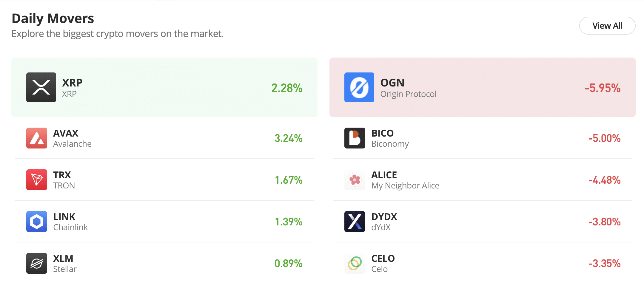Select the BICO -5.00% percentage

604,138
